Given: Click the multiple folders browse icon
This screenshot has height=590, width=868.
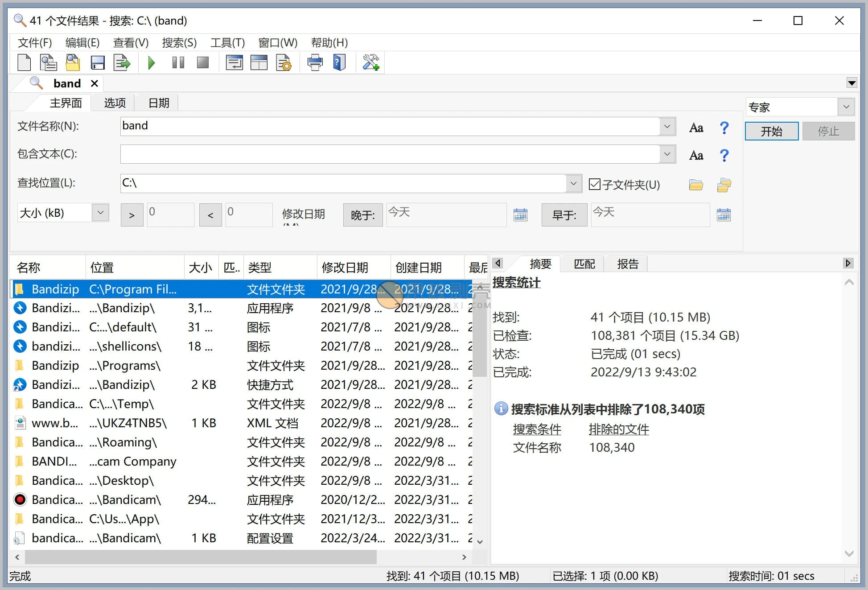Looking at the screenshot, I should [x=724, y=185].
